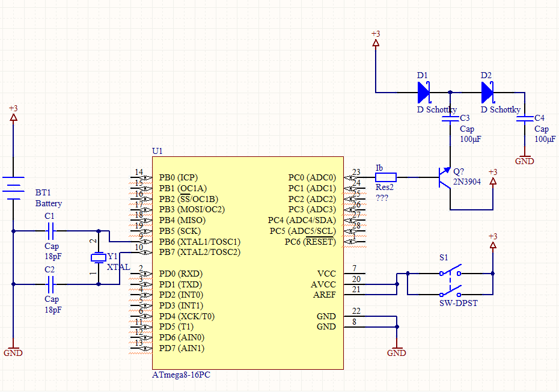559x392 pixels.
Task: Select capacitor C2 symbol
Action: coord(50,284)
